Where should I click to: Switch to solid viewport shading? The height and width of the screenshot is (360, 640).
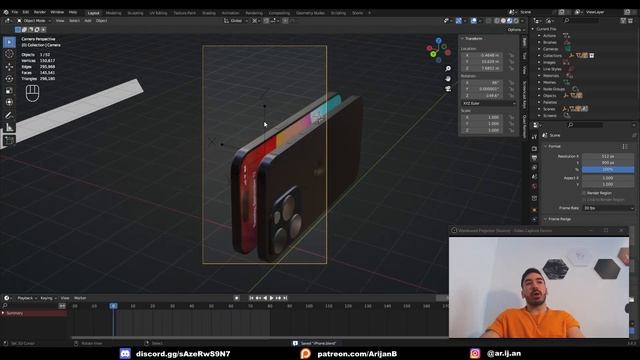(x=503, y=20)
